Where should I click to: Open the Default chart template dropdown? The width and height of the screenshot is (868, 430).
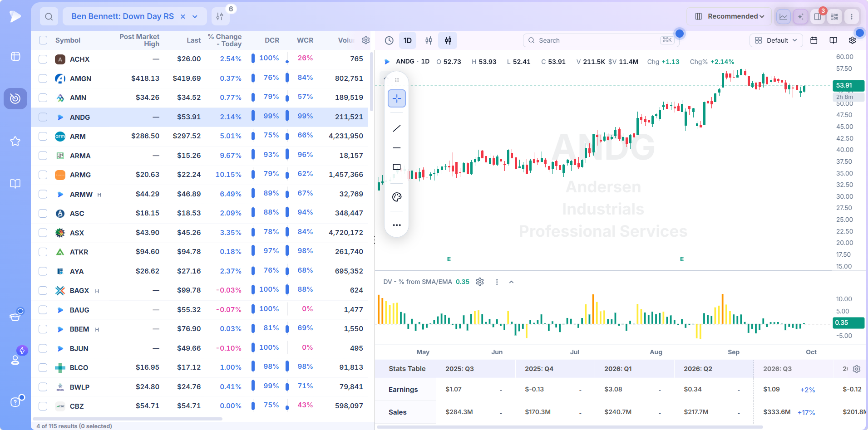coord(776,40)
